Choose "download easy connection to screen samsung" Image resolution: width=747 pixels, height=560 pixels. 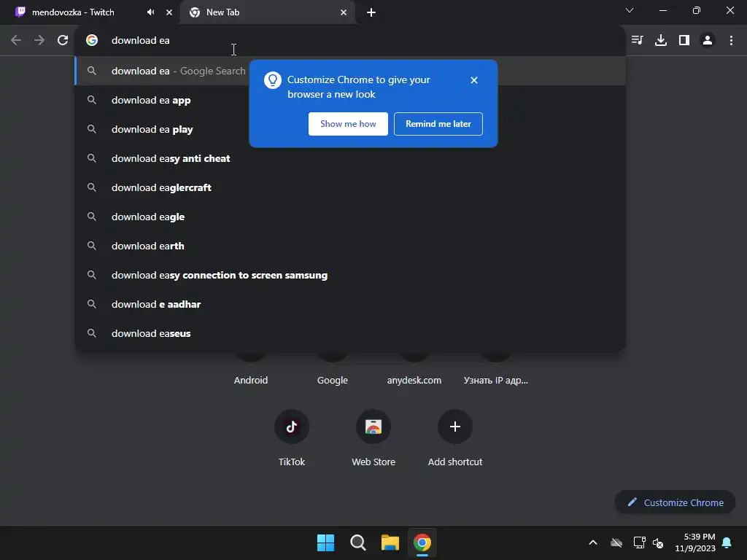pyautogui.click(x=350, y=275)
